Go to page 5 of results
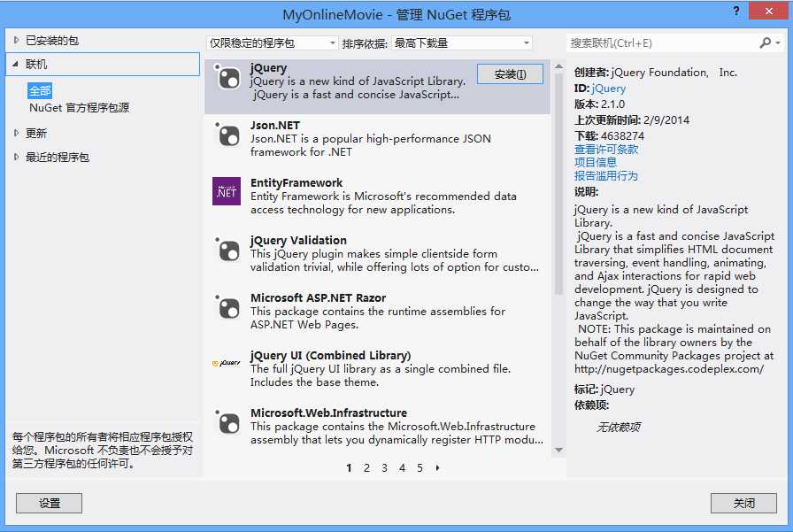 tap(420, 467)
